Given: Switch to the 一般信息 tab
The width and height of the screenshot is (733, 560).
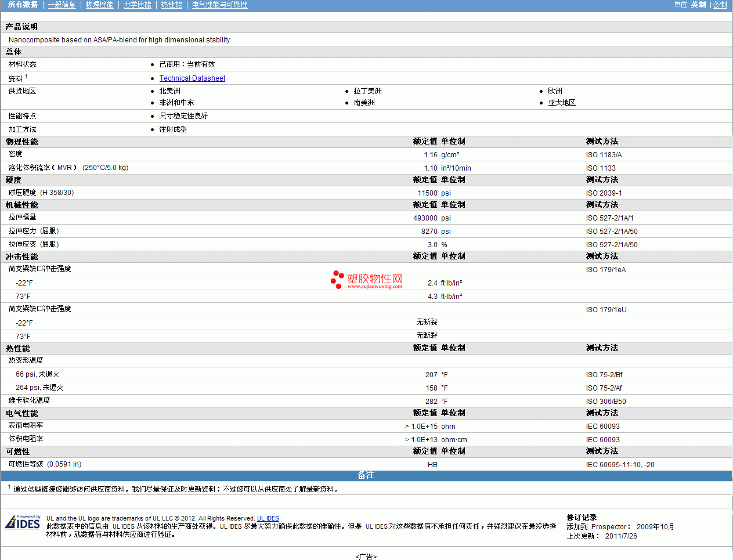Looking at the screenshot, I should pyautogui.click(x=62, y=5).
